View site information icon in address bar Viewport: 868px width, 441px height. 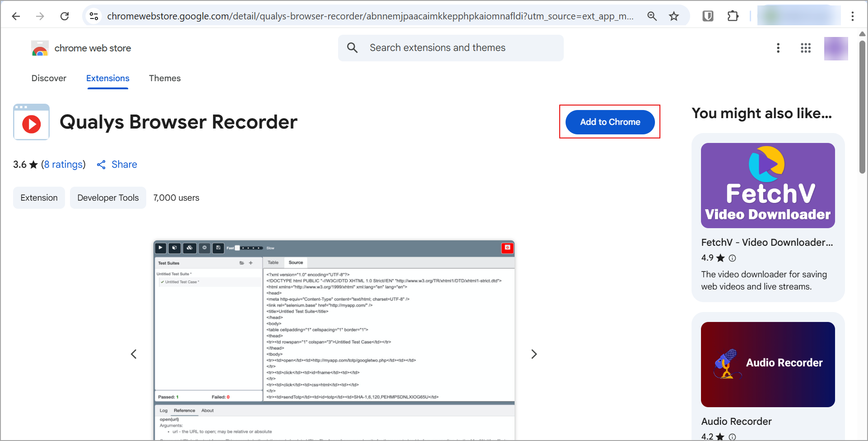[x=94, y=16]
